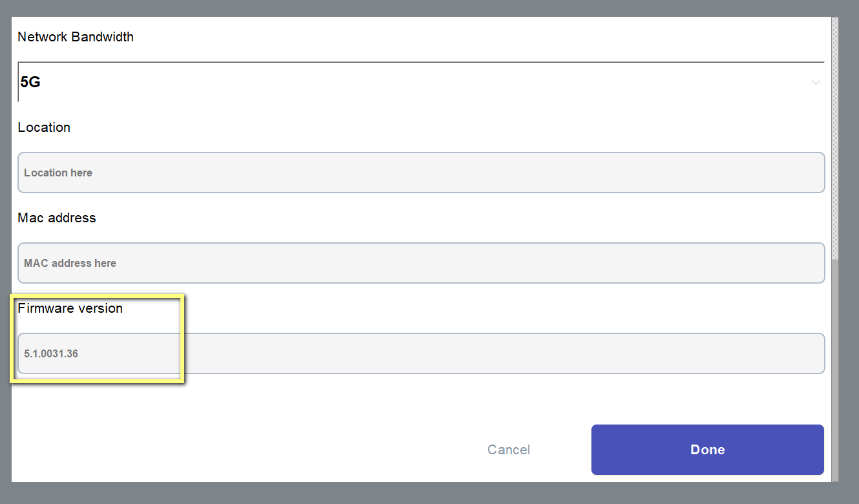Confirm settings with the Done button
The height and width of the screenshot is (504, 859).
(707, 450)
